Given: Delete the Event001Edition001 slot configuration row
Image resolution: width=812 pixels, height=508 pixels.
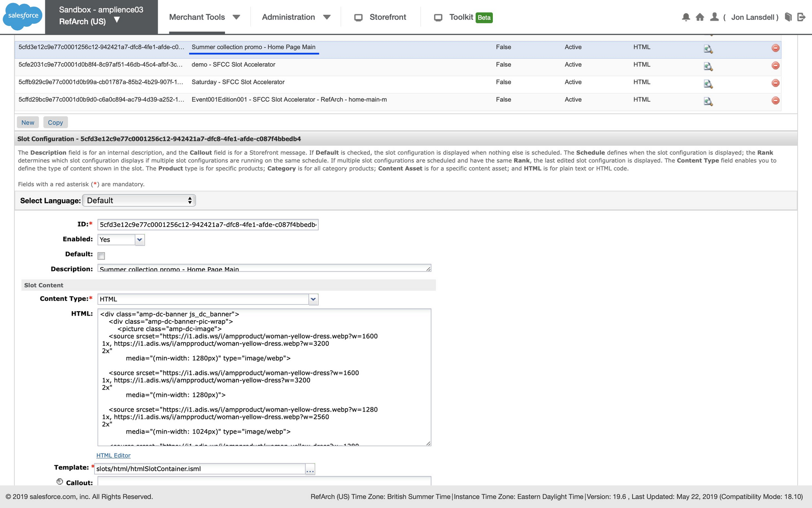Looking at the screenshot, I should [776, 100].
